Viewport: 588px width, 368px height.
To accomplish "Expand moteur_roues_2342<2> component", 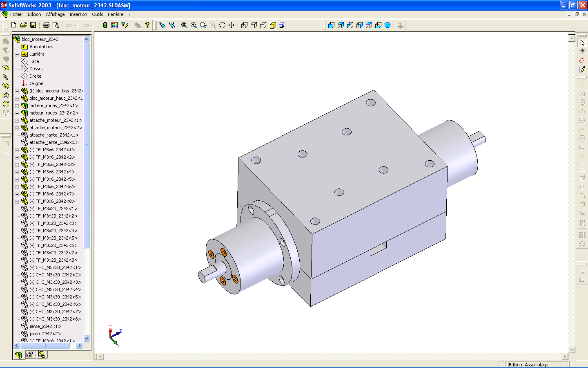I will (17, 113).
